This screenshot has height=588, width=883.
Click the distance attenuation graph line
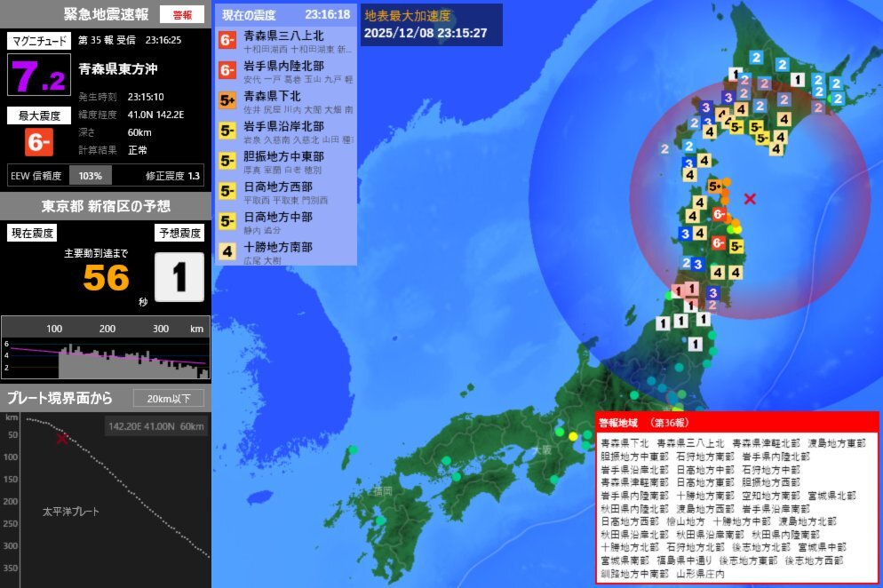pos(107,355)
